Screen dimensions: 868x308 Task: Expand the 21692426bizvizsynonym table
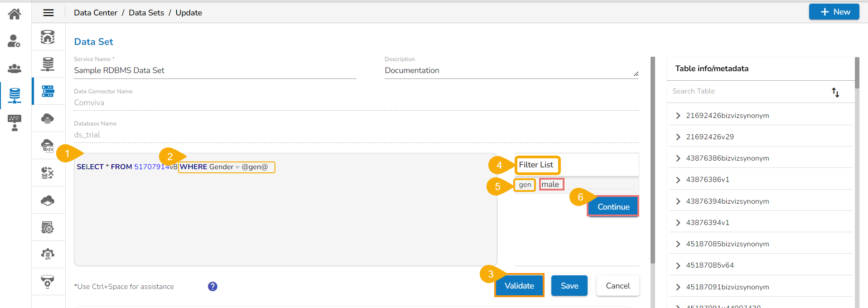(x=678, y=116)
